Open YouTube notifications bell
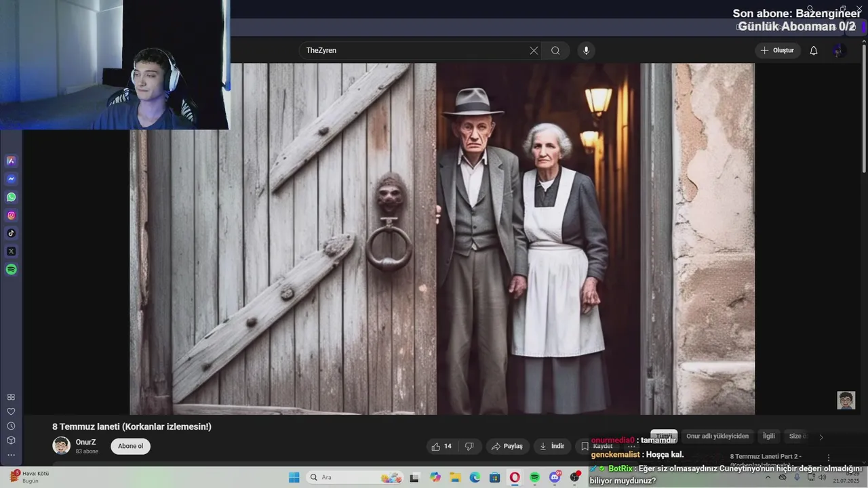Image resolution: width=868 pixels, height=488 pixels. pyautogui.click(x=814, y=51)
